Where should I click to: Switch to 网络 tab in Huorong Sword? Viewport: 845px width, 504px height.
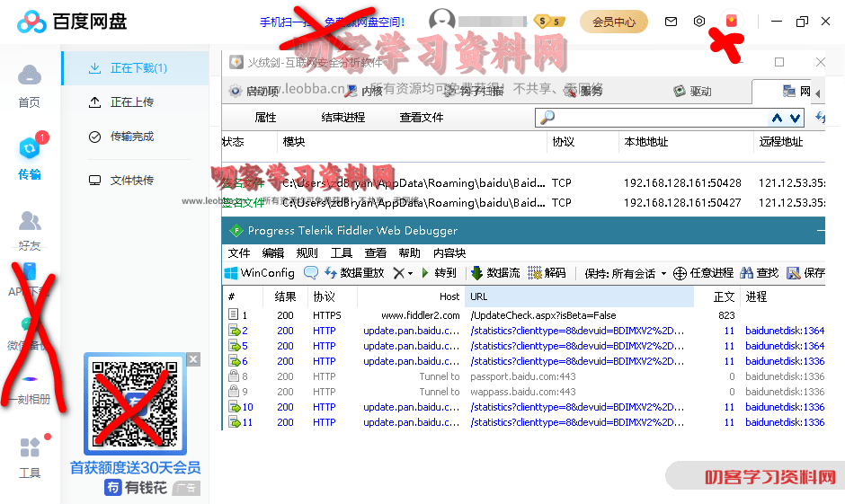(797, 91)
